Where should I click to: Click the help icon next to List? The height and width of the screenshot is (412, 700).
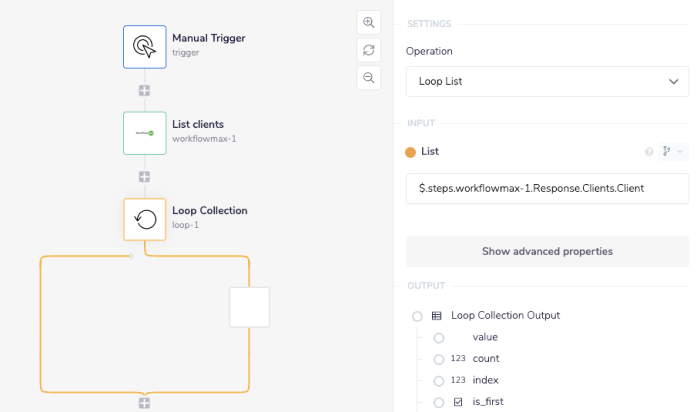[649, 152]
